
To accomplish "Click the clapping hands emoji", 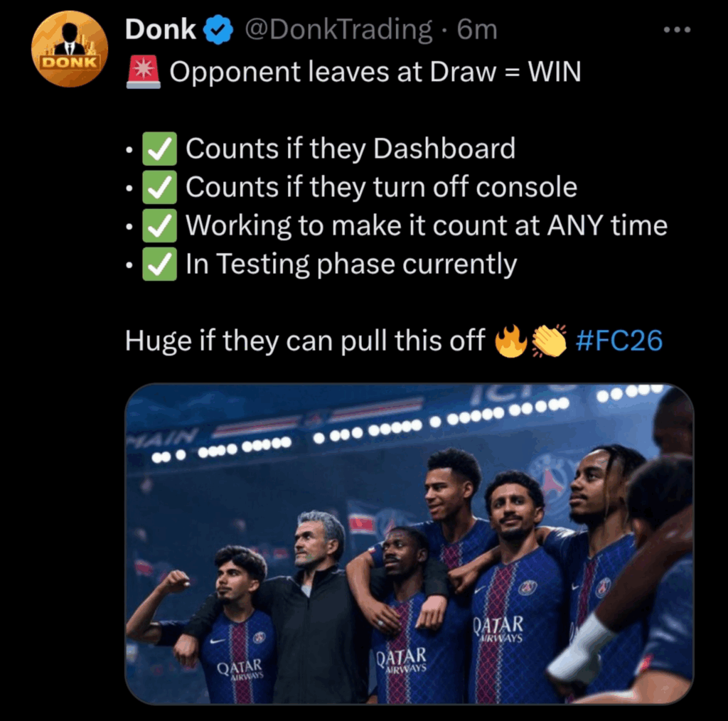I will click(550, 341).
